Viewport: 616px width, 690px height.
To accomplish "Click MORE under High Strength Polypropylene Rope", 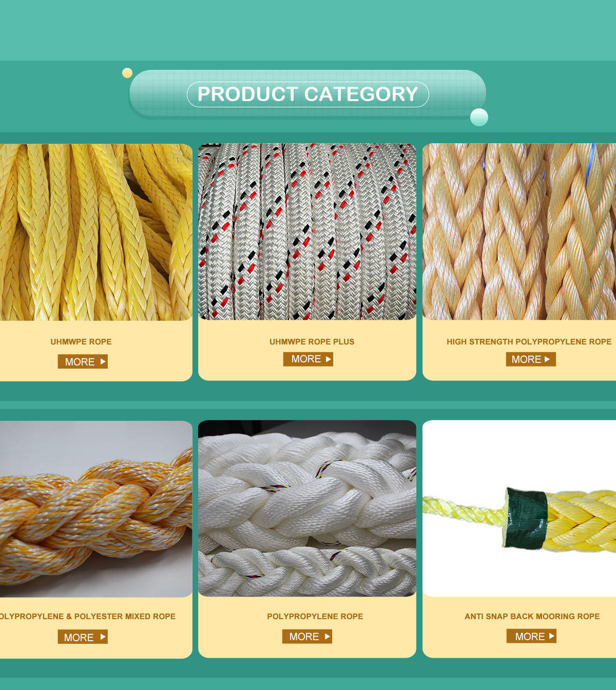I will pos(531,359).
